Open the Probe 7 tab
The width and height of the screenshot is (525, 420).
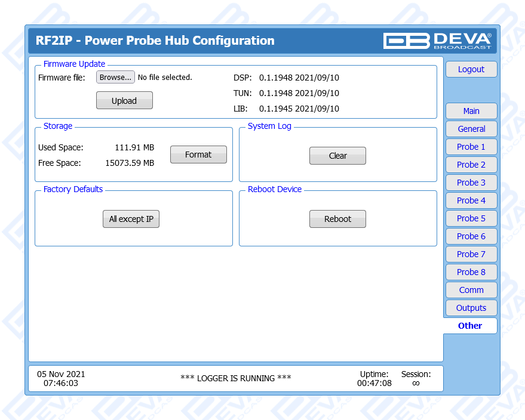point(471,254)
